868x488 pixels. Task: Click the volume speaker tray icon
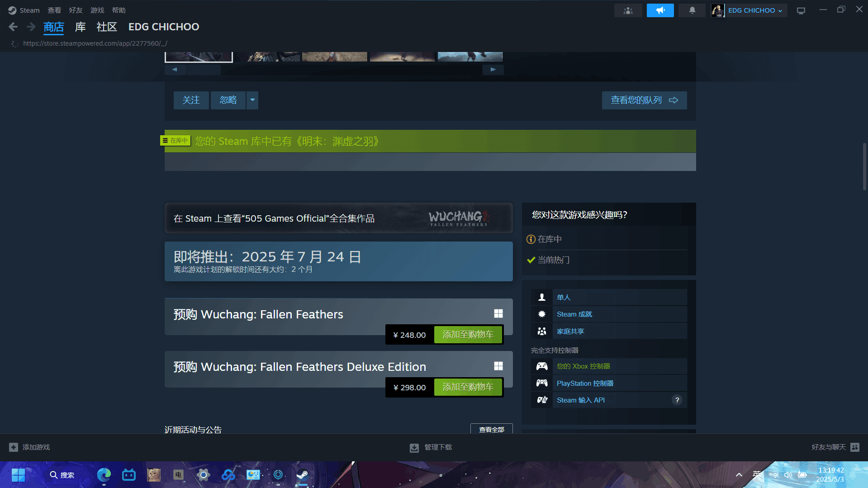788,475
